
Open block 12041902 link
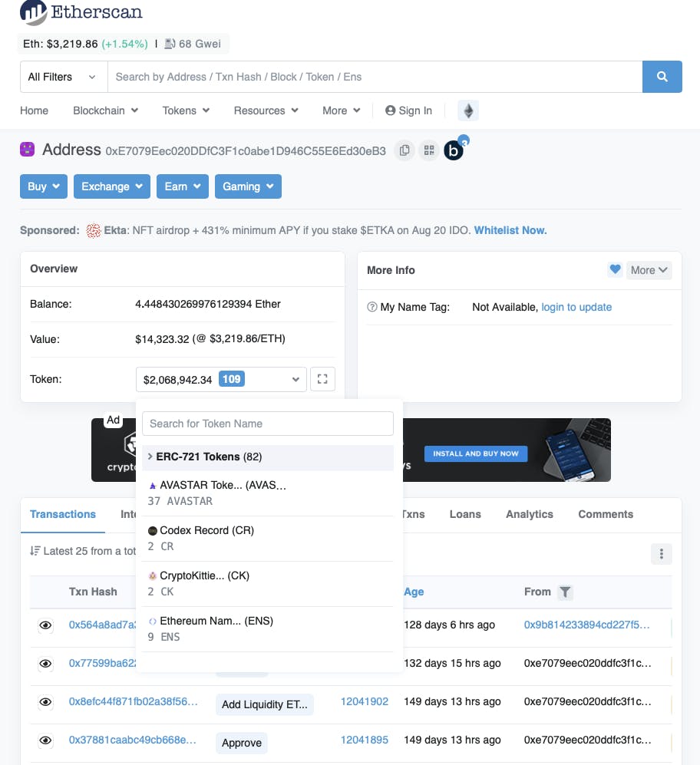pyautogui.click(x=364, y=701)
